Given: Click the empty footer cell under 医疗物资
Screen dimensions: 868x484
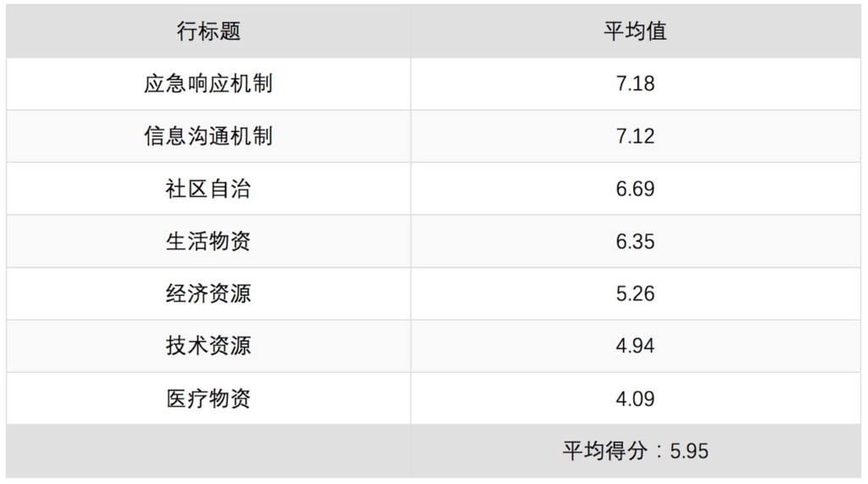Looking at the screenshot, I should tap(209, 451).
